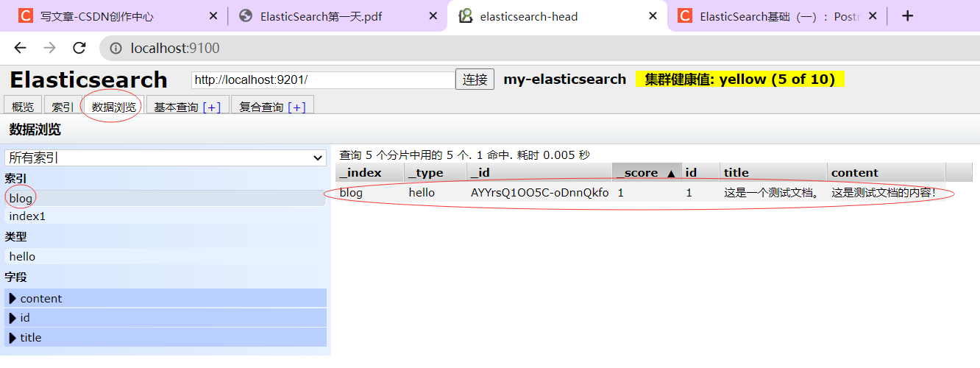Click cluster health yellow (5 of 10) badge

tap(739, 79)
